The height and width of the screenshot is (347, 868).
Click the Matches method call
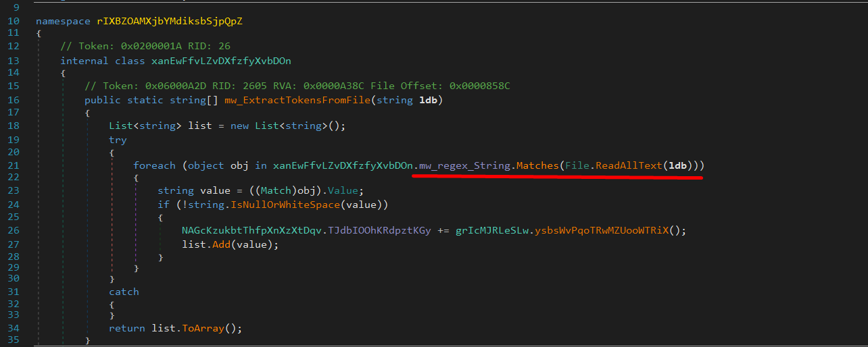[x=537, y=165]
